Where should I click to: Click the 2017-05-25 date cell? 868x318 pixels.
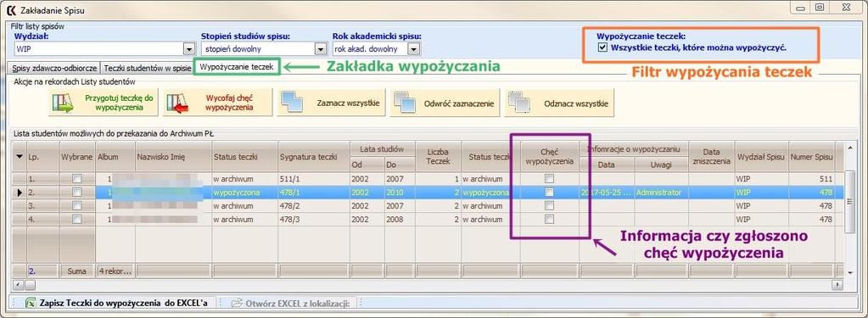pos(607,192)
